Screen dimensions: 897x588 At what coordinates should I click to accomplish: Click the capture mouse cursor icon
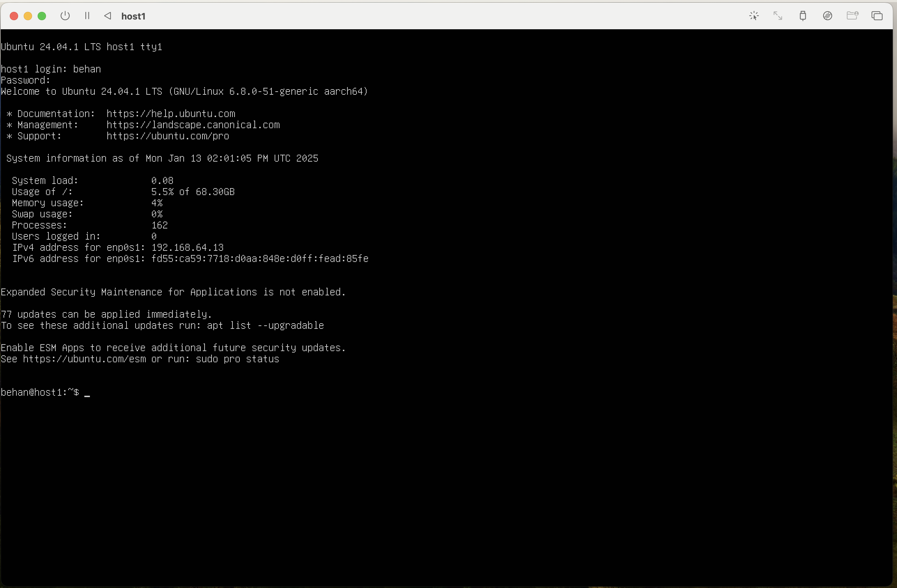754,16
